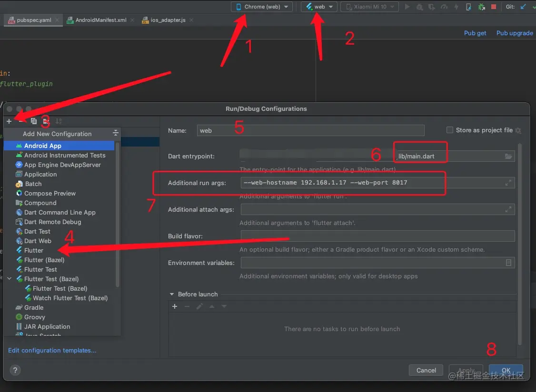Select Watch Flutter Test (Bazel) entry
The width and height of the screenshot is (536, 392).
[59, 298]
